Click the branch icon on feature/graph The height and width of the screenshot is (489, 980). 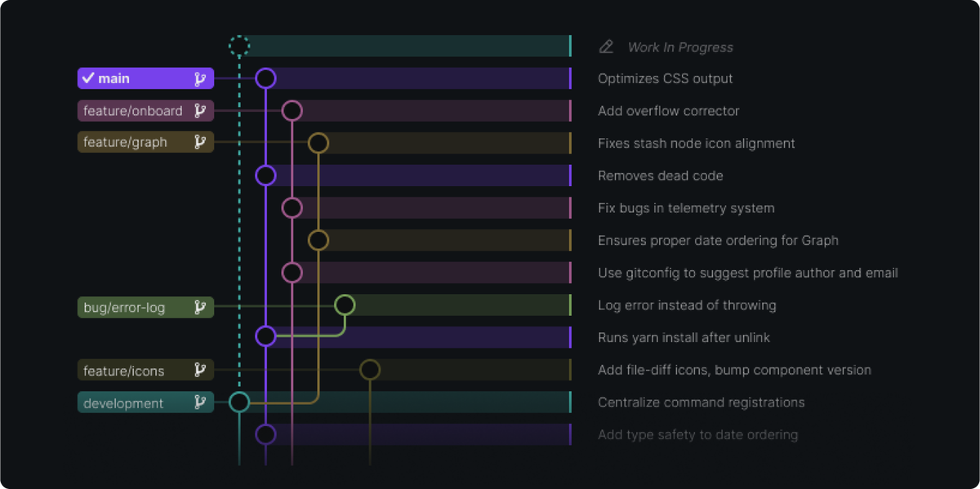point(199,142)
